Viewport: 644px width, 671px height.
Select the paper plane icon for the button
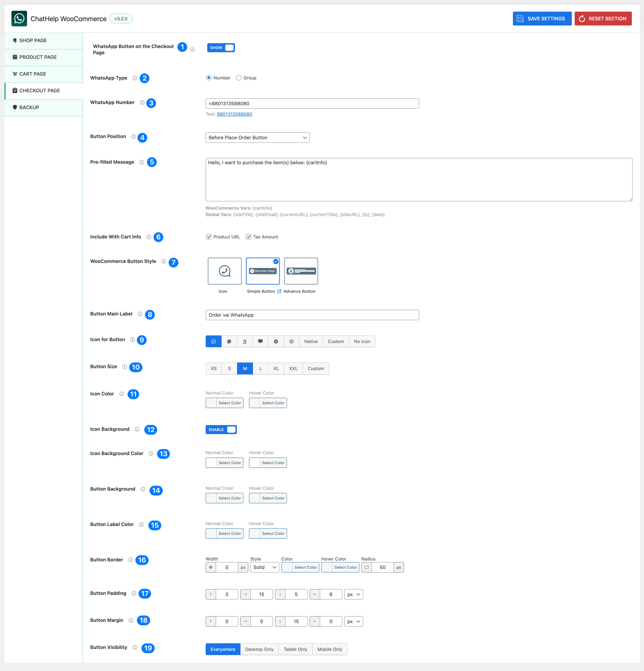[x=276, y=341]
